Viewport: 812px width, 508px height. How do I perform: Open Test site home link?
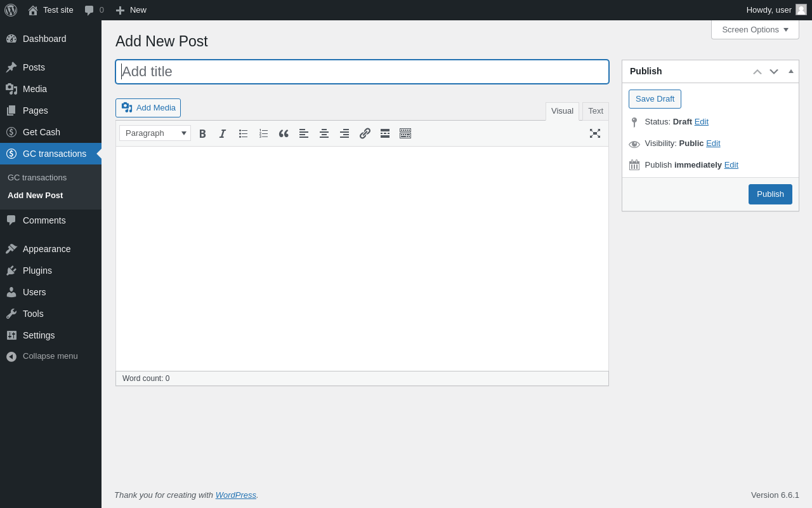[51, 10]
